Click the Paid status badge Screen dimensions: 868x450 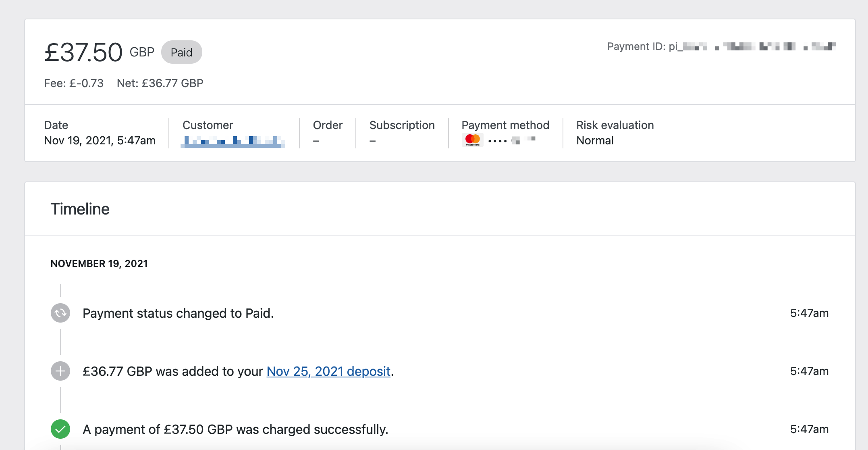(x=181, y=52)
